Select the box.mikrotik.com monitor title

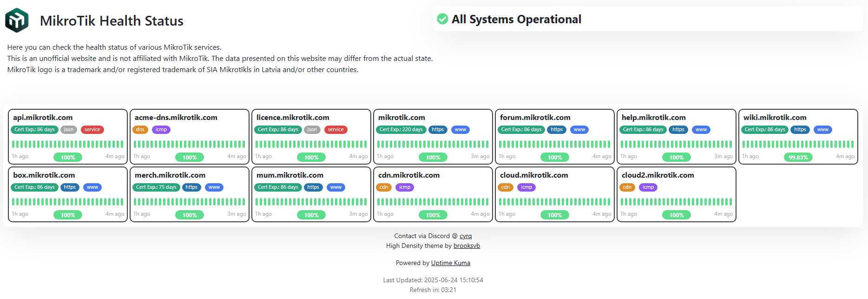[x=44, y=175]
